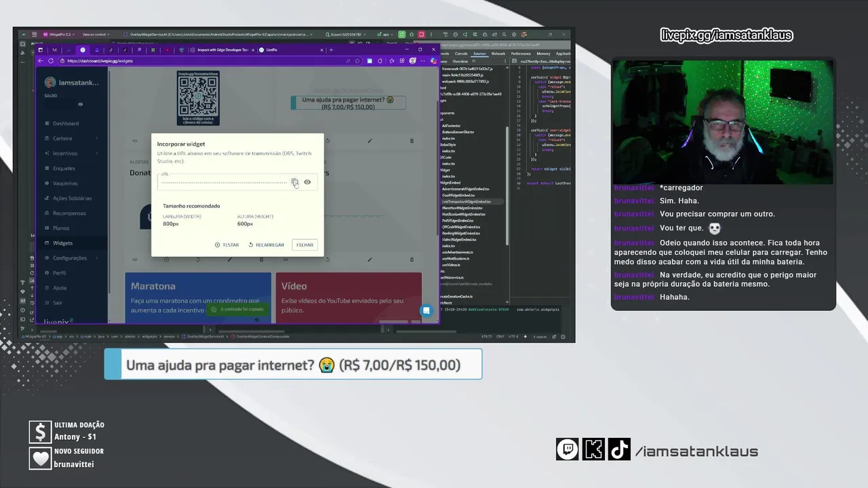Click the trash icon above the Vídeo card

(x=412, y=260)
